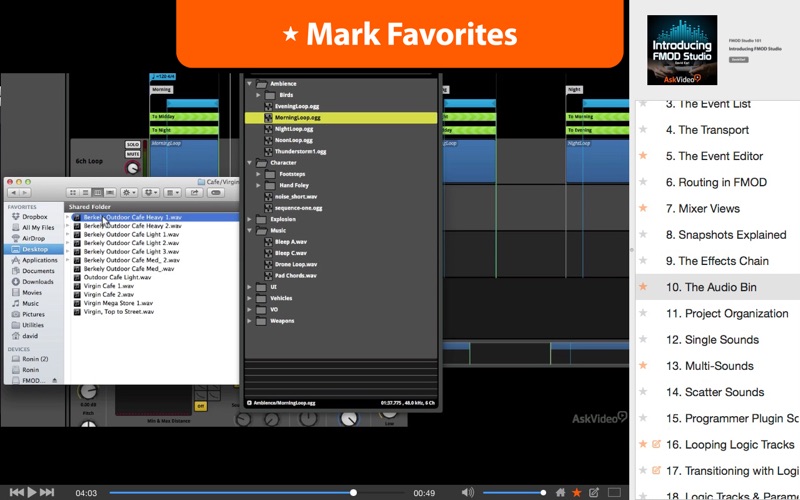800x500 pixels.
Task: Toggle fullscreen rectangle icon
Action: 614,492
